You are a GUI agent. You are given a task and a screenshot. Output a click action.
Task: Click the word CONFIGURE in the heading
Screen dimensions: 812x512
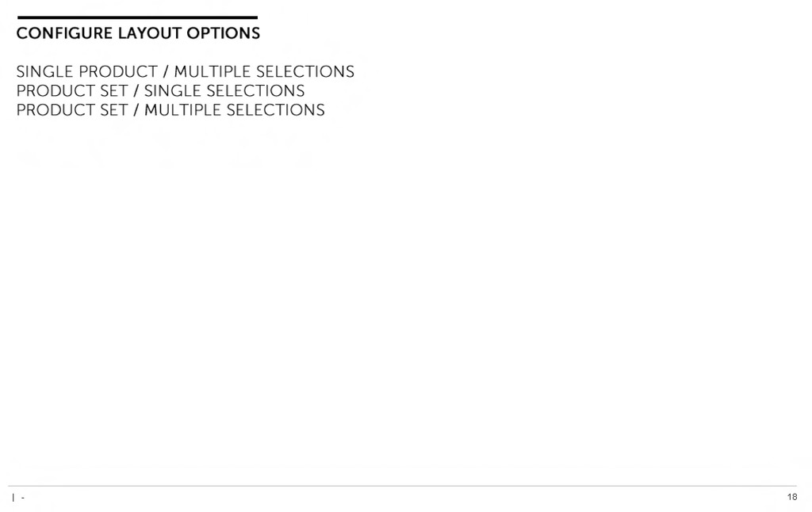[65, 33]
